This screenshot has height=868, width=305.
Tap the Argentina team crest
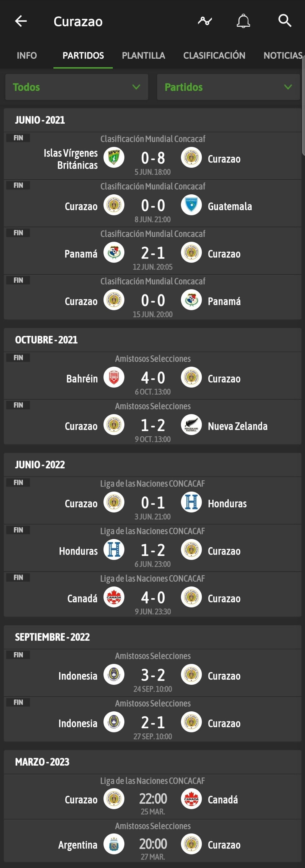click(114, 844)
